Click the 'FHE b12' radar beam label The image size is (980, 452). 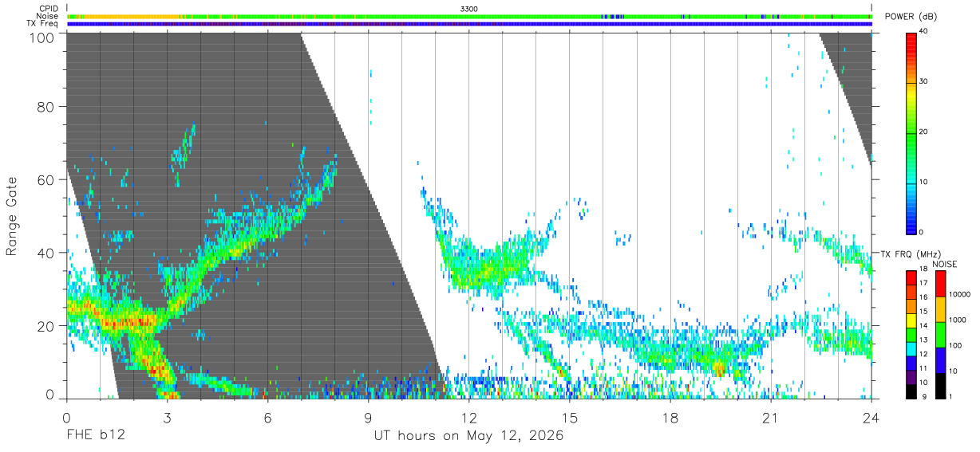coord(95,436)
